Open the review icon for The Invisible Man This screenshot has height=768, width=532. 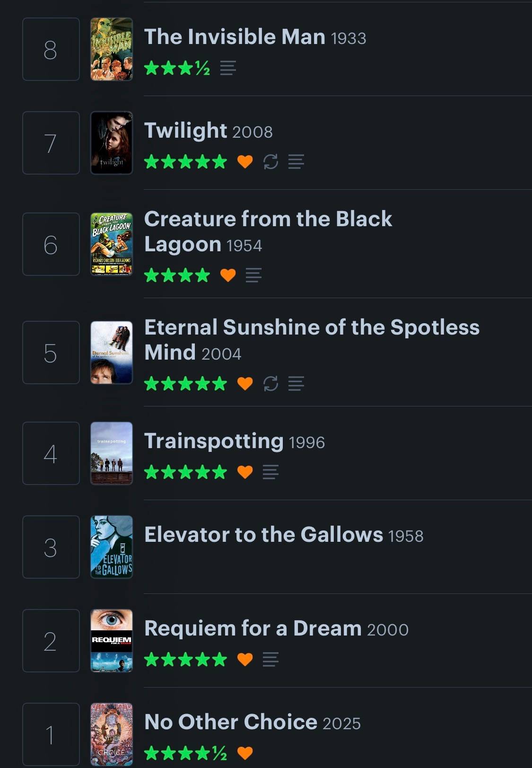coord(228,68)
